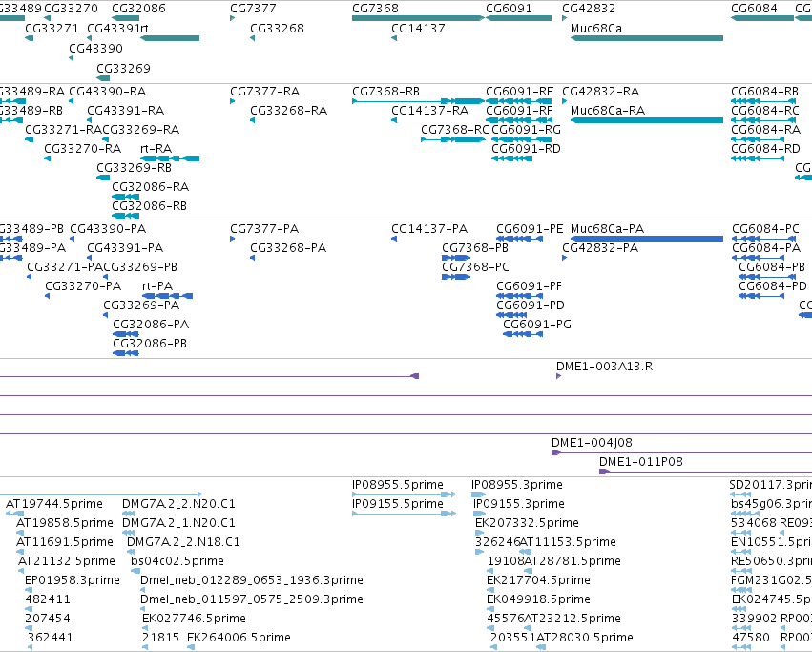812x652 pixels.
Task: Click the CG14137-PA protein label
Action: coord(429,229)
